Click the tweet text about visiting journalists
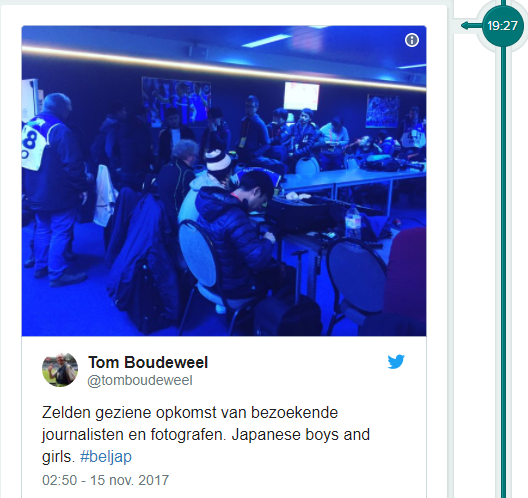 coord(206,434)
